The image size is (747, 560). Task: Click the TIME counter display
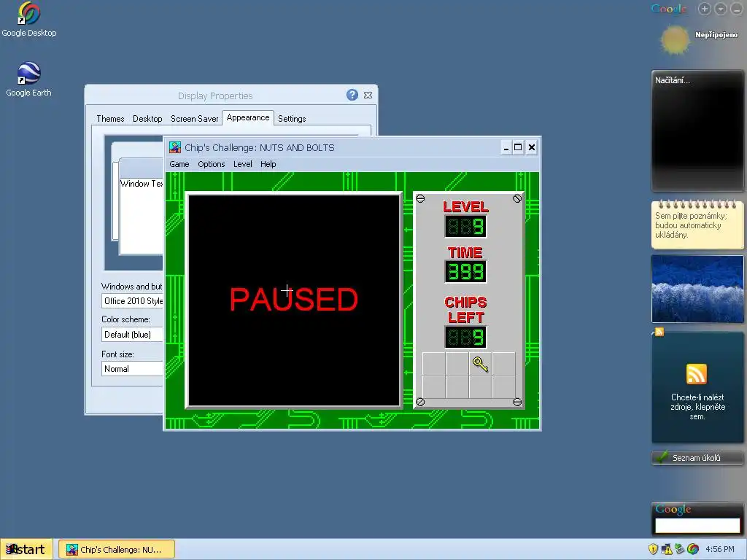pyautogui.click(x=465, y=271)
